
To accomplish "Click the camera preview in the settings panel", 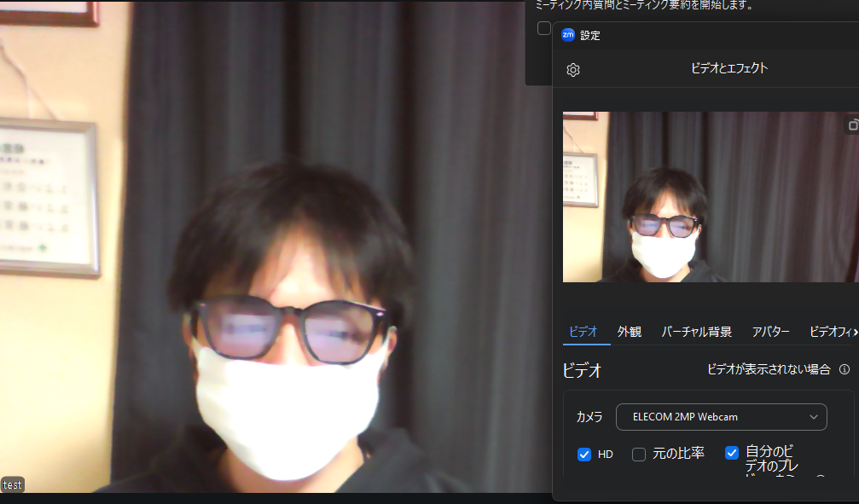I will [708, 197].
